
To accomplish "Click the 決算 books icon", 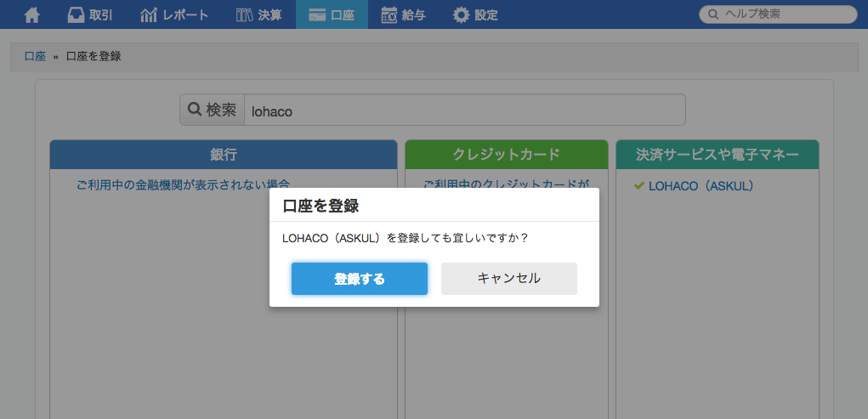I will (244, 15).
